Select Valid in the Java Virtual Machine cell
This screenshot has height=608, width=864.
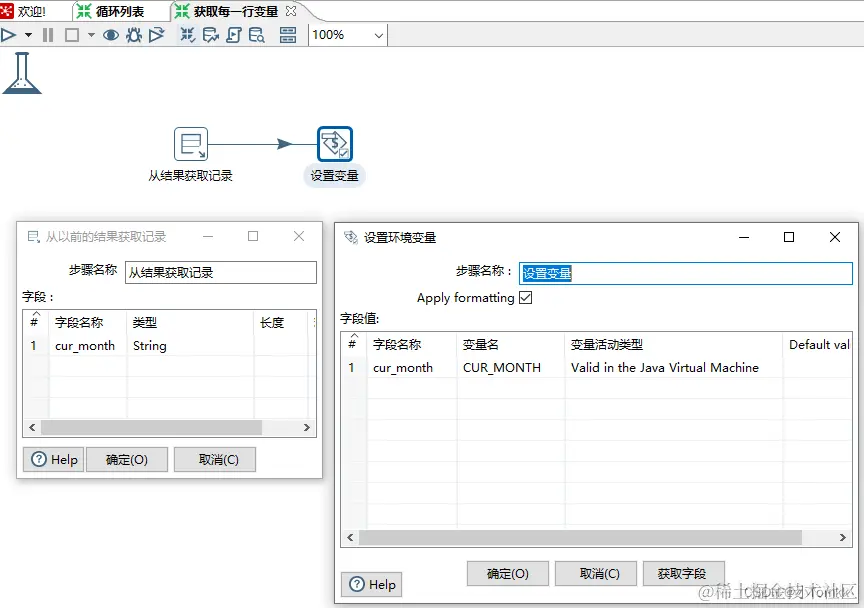point(665,368)
